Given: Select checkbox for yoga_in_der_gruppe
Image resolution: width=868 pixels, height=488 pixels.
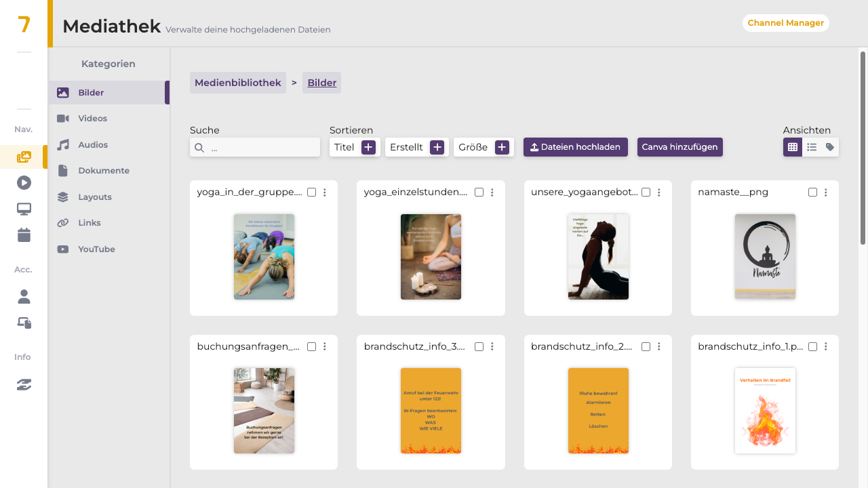Looking at the screenshot, I should click(312, 192).
